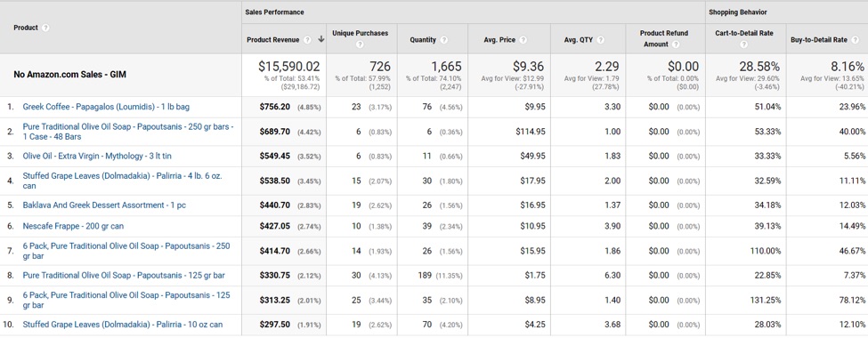The image size is (868, 338).
Task: Select the average price total $9.36
Action: click(528, 67)
